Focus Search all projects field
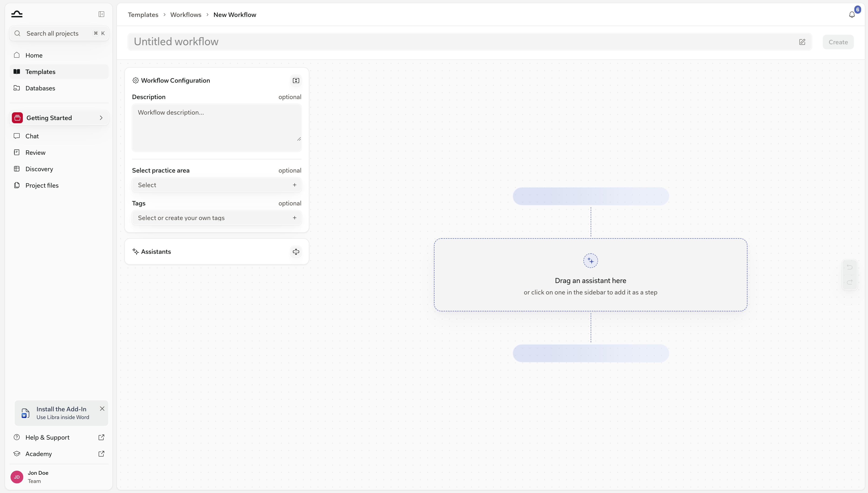This screenshot has width=868, height=493. click(x=59, y=33)
